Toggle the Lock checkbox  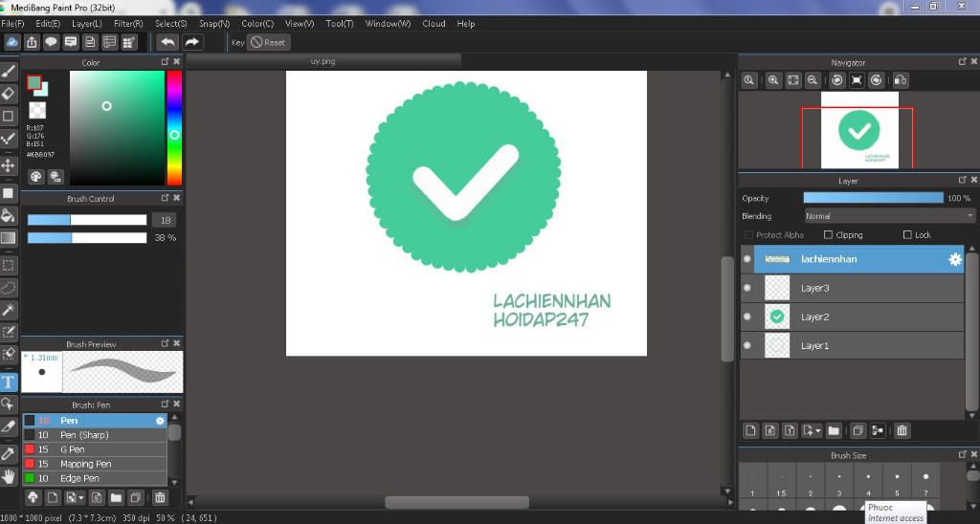[x=907, y=235]
